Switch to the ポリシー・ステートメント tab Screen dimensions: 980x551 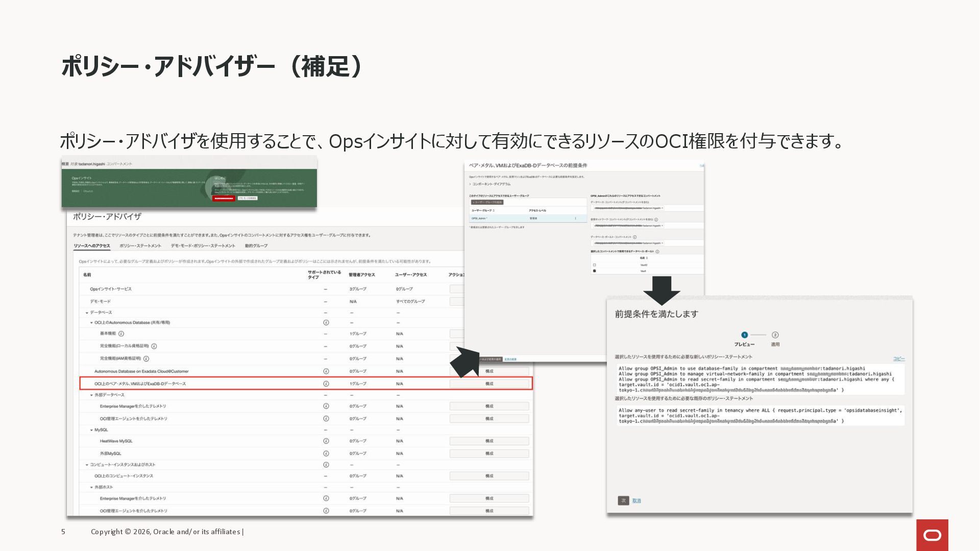pyautogui.click(x=140, y=246)
